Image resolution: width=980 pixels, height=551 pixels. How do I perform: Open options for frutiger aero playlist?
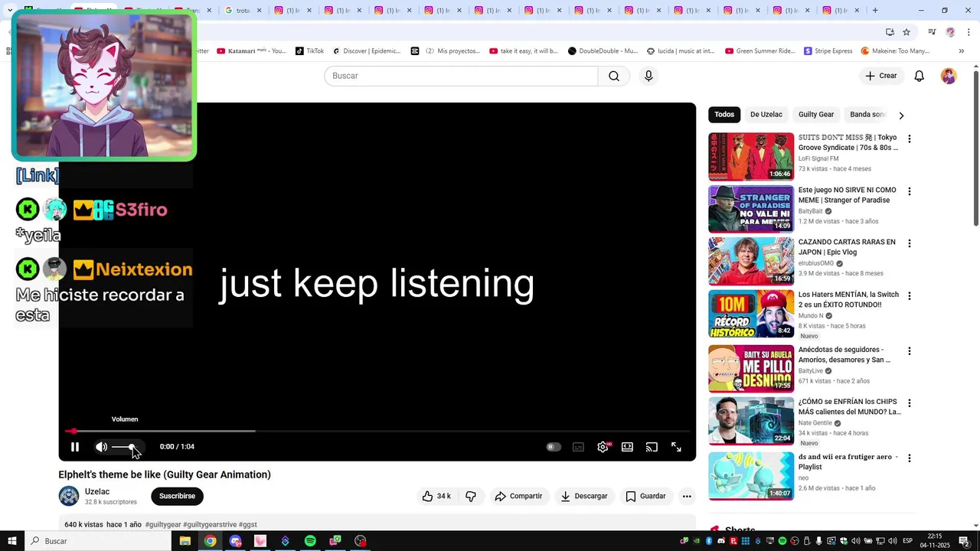[910, 458]
